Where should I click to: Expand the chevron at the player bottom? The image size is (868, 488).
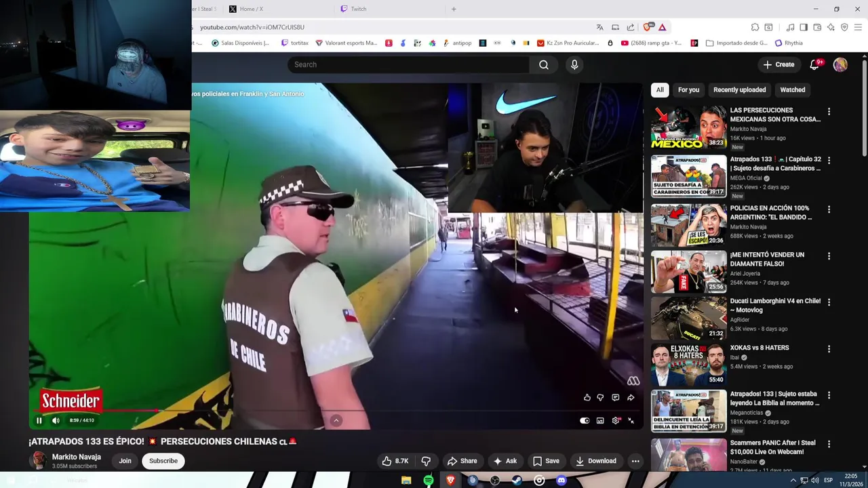click(336, 420)
